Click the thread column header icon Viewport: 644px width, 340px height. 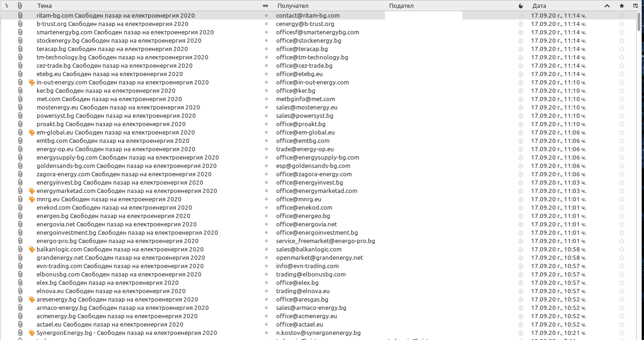7,6
